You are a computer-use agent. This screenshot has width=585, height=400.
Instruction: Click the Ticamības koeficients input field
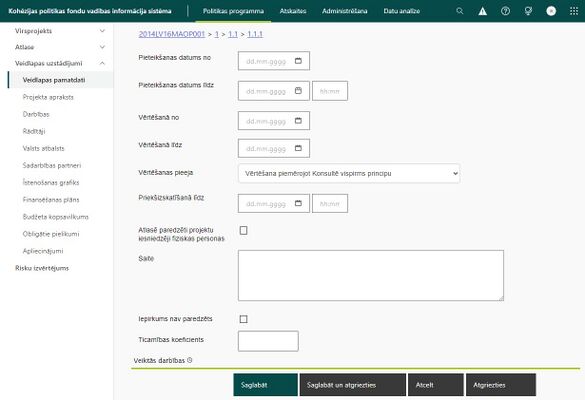[268, 341]
